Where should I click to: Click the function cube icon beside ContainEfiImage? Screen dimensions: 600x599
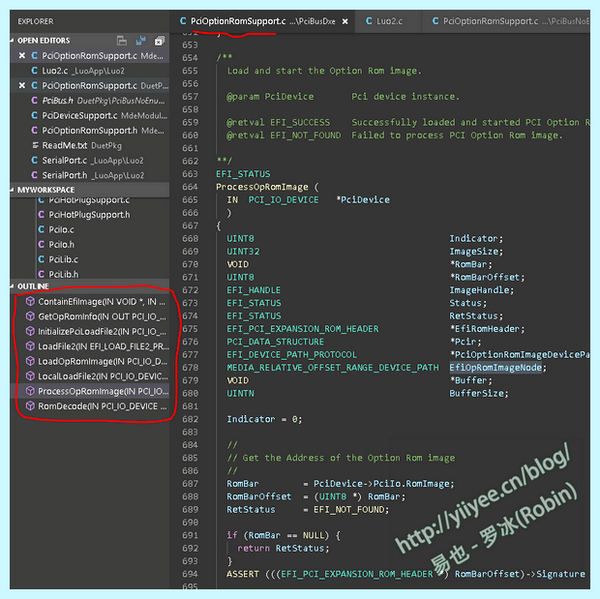pos(30,301)
